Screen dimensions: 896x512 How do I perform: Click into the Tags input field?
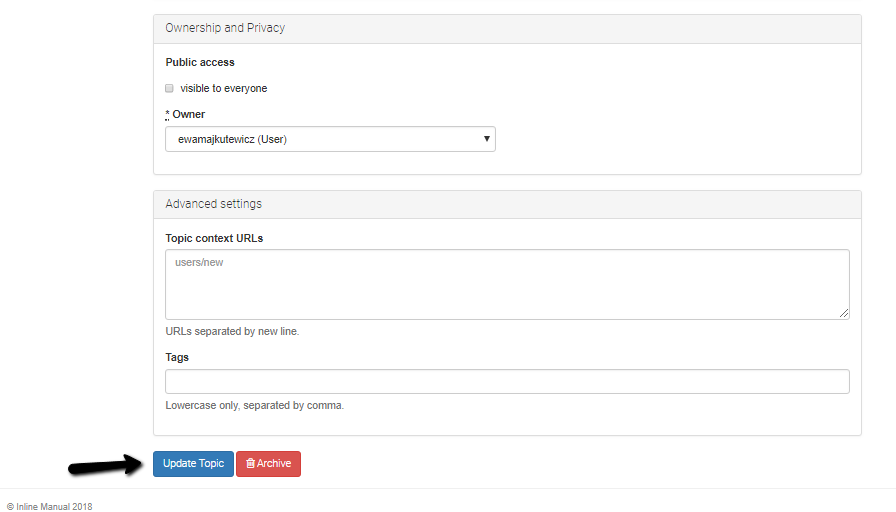[x=507, y=381]
